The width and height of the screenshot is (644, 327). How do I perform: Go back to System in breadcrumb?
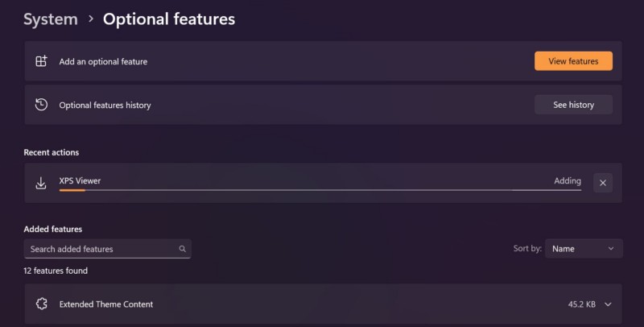click(50, 19)
